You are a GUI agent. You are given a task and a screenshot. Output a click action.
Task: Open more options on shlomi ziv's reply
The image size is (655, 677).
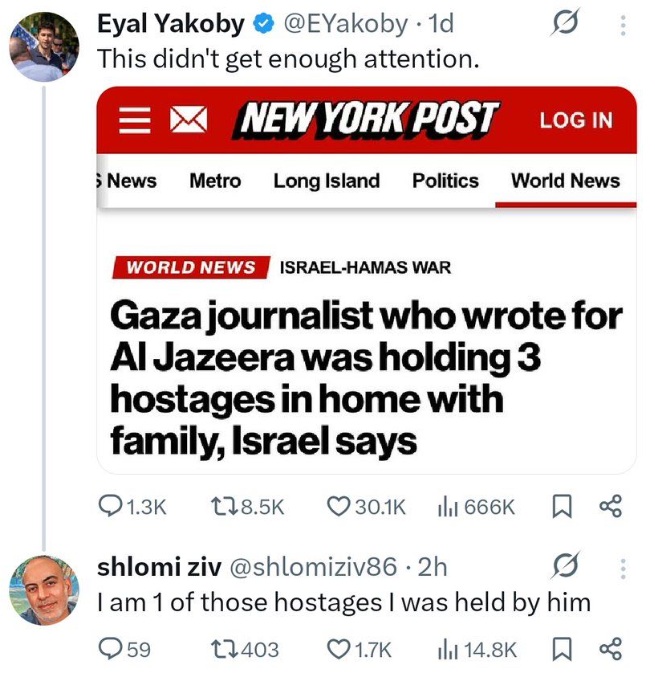pyautogui.click(x=623, y=568)
